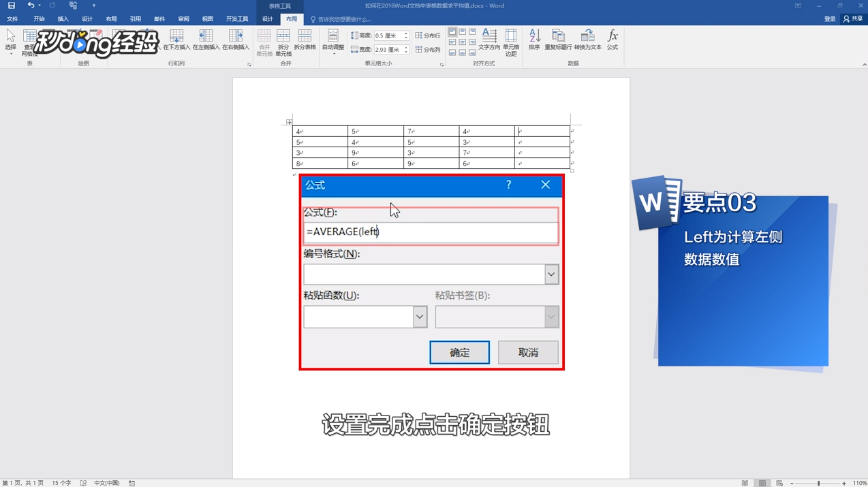Screen dimensions: 868x487
Task: Open the Rows & Columns group dialog launcher
Action: [249, 65]
